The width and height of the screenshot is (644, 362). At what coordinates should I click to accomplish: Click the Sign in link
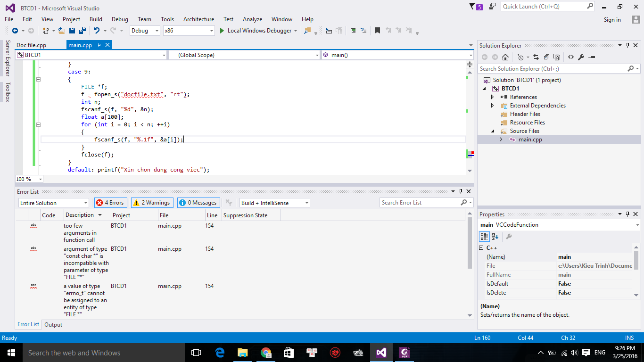(x=612, y=19)
